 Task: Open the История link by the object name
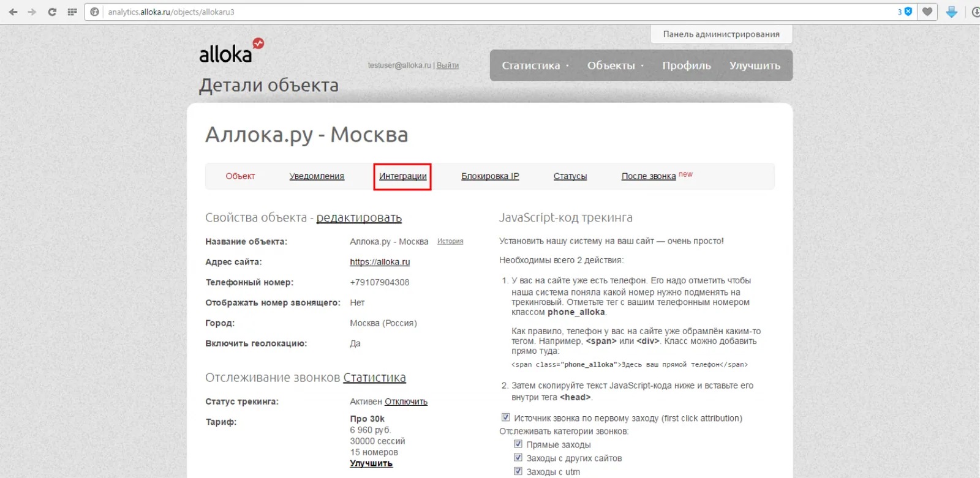(450, 241)
